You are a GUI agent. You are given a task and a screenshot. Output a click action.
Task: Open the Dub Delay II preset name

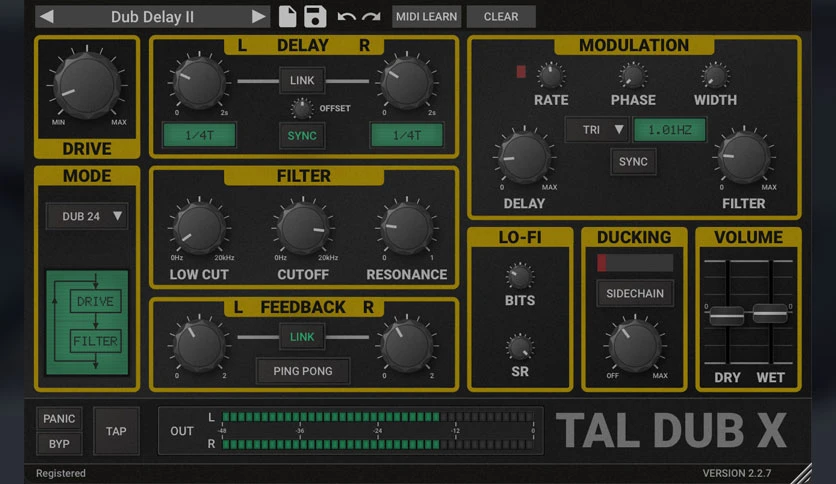152,17
